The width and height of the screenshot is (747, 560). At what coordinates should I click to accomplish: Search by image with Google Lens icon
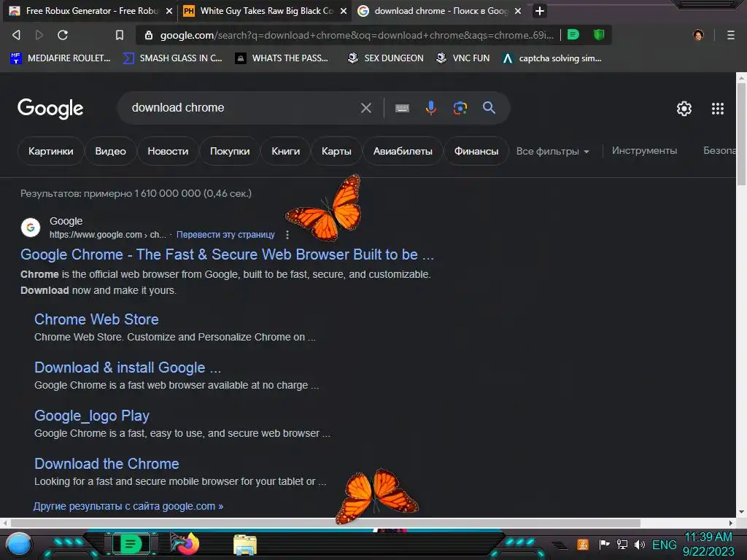[460, 108]
